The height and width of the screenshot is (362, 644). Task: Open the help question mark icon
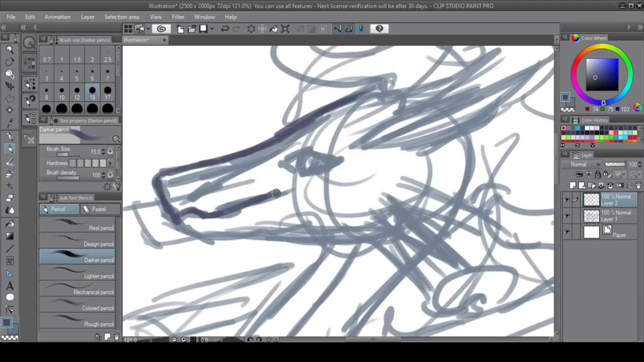(379, 29)
